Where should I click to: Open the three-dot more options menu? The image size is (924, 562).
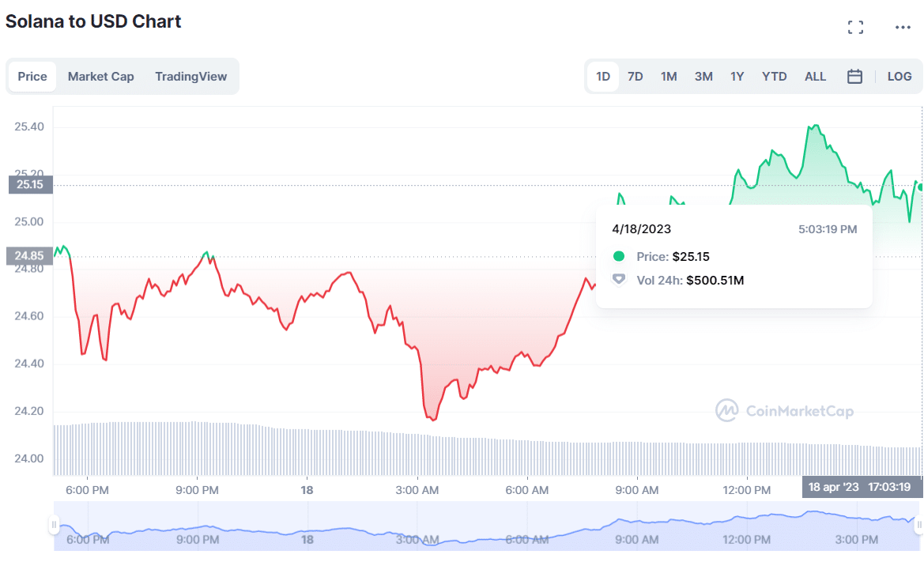coord(903,27)
